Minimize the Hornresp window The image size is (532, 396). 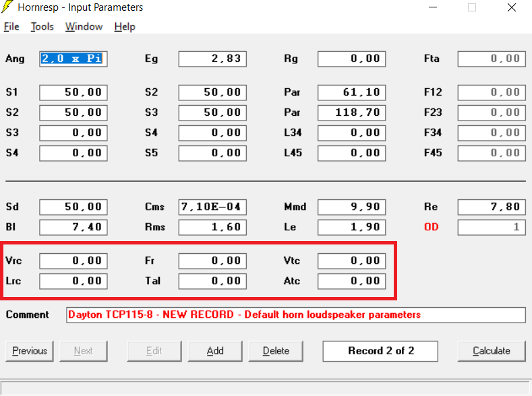(x=433, y=7)
